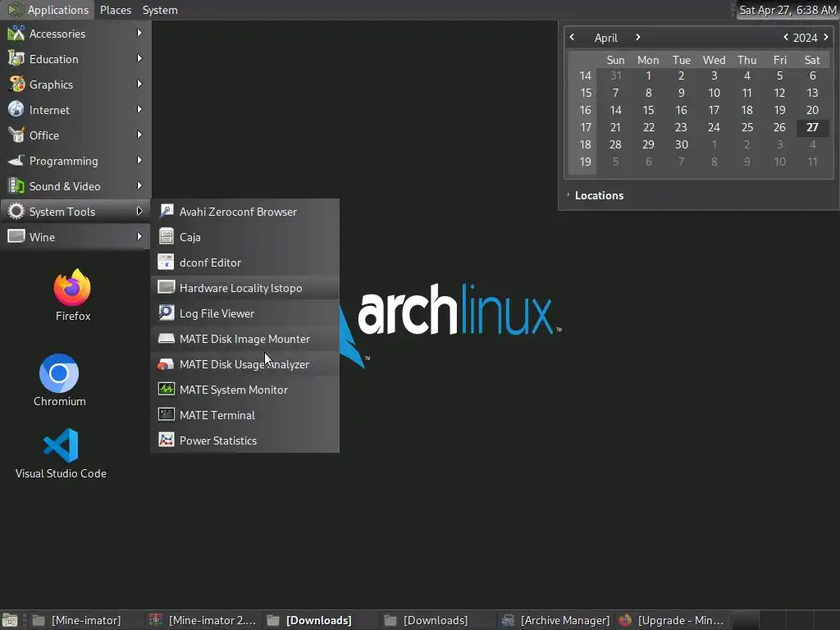
Task: Open the Places menu
Action: click(x=115, y=10)
